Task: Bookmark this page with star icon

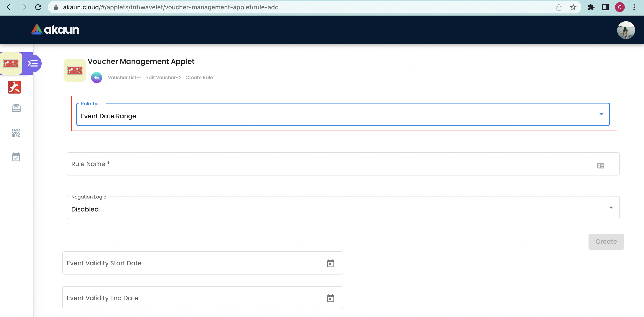Action: coord(573,7)
